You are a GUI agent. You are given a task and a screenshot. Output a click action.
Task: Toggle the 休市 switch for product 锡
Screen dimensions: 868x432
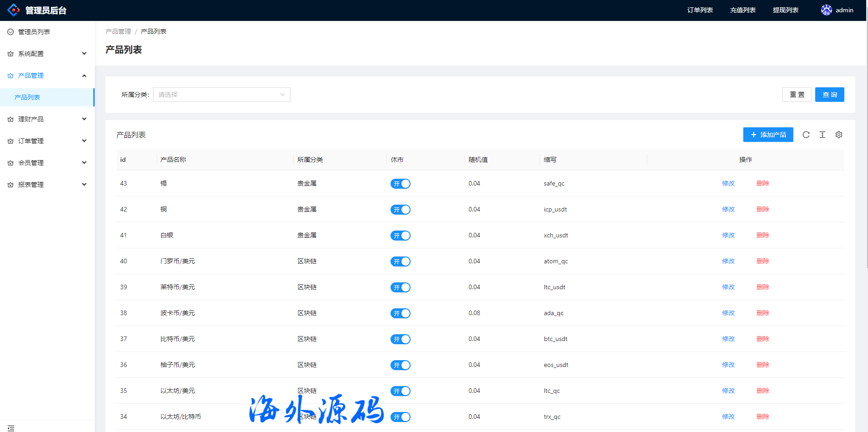[x=400, y=184]
